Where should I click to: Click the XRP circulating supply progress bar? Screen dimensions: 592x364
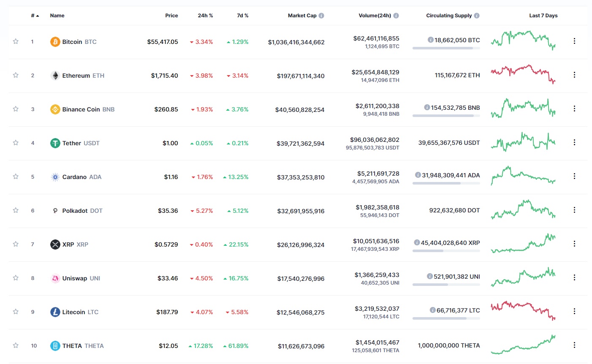446,251
